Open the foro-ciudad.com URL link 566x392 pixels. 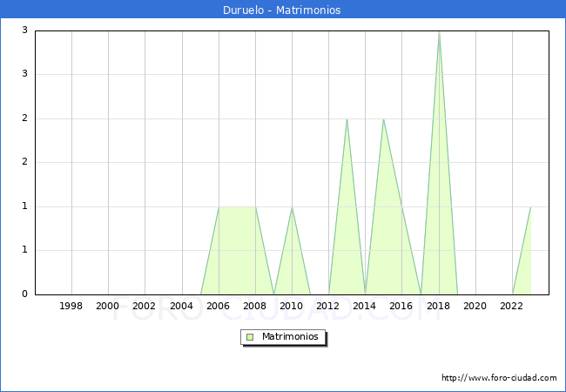499,378
